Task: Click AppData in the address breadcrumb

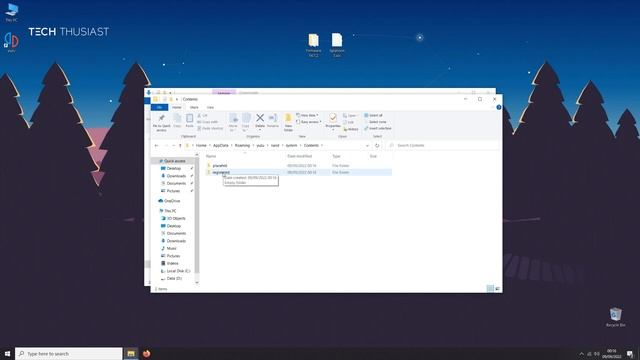Action: (220, 146)
